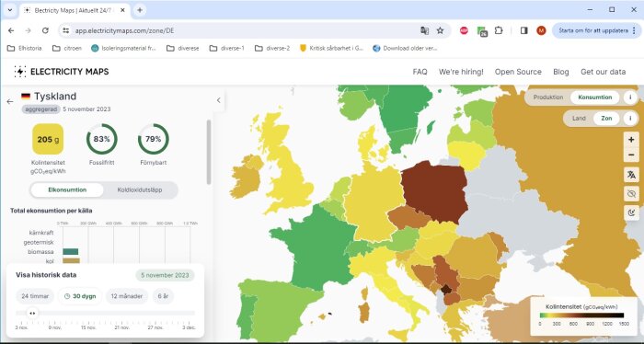This screenshot has width=644, height=344.
Task: Click the translate page icon
Action: (424, 30)
